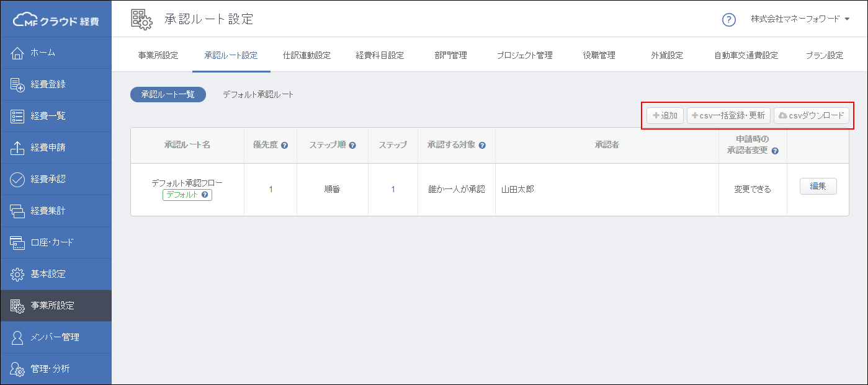Select the 承認ルート一覧 sub-tab
Viewport: 868px width, 385px height.
pyautogui.click(x=168, y=95)
